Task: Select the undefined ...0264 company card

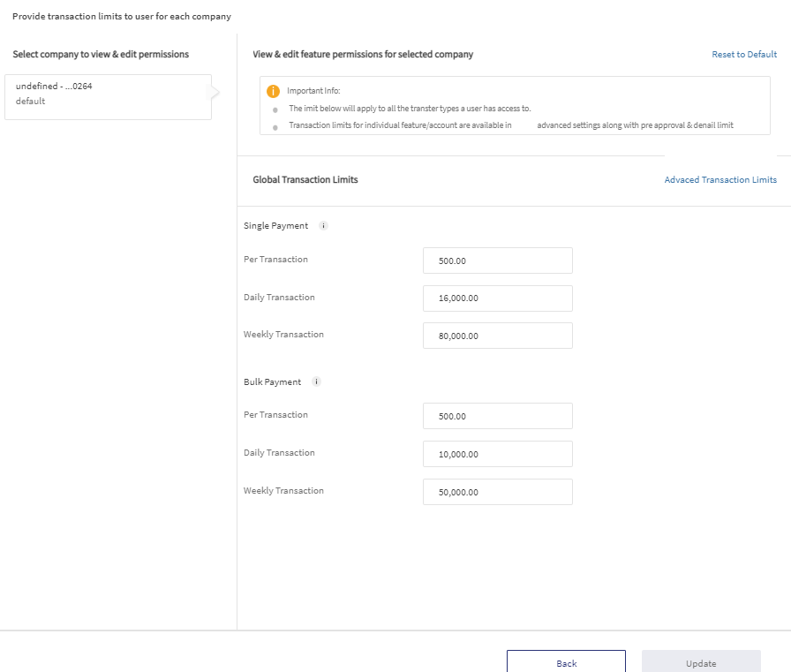Action: click(108, 97)
